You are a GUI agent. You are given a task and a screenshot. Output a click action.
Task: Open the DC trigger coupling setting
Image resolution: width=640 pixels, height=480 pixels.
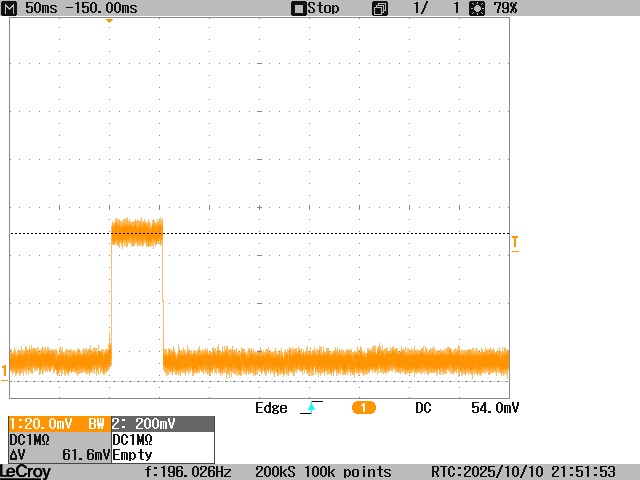pos(424,408)
